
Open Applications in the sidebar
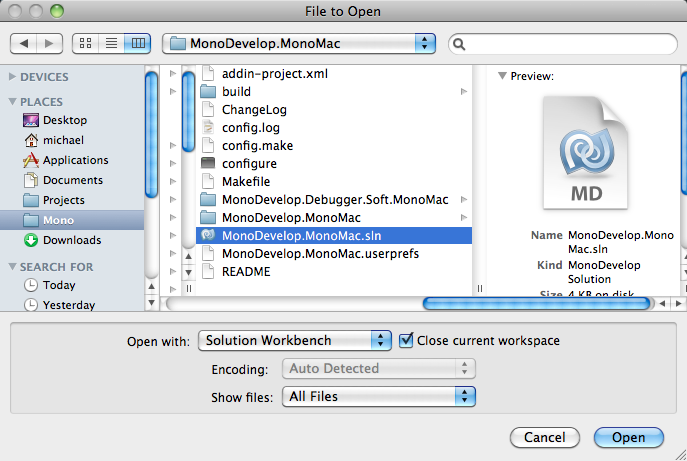[x=72, y=160]
